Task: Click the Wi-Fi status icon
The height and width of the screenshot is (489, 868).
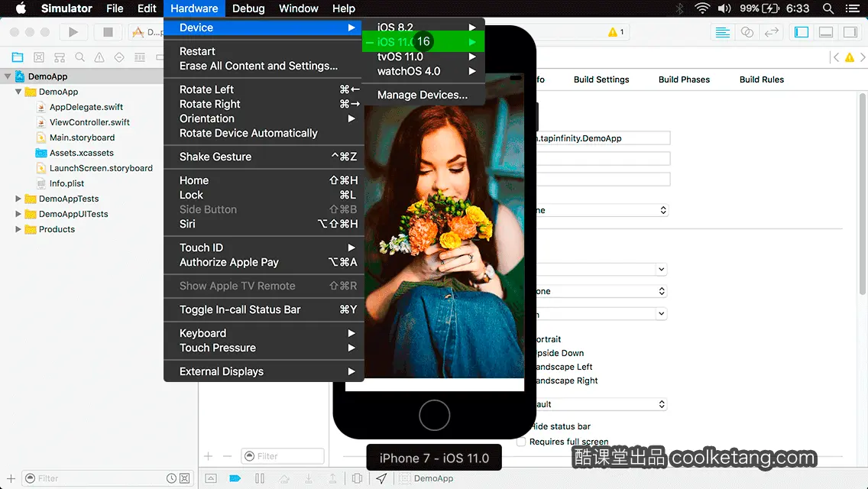Action: [702, 8]
